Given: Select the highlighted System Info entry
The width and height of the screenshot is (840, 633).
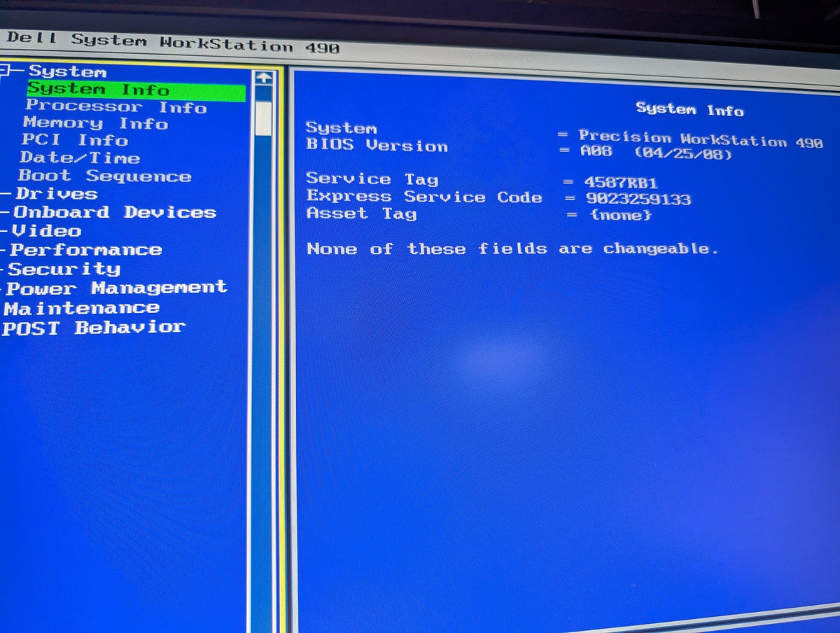Looking at the screenshot, I should (x=136, y=90).
